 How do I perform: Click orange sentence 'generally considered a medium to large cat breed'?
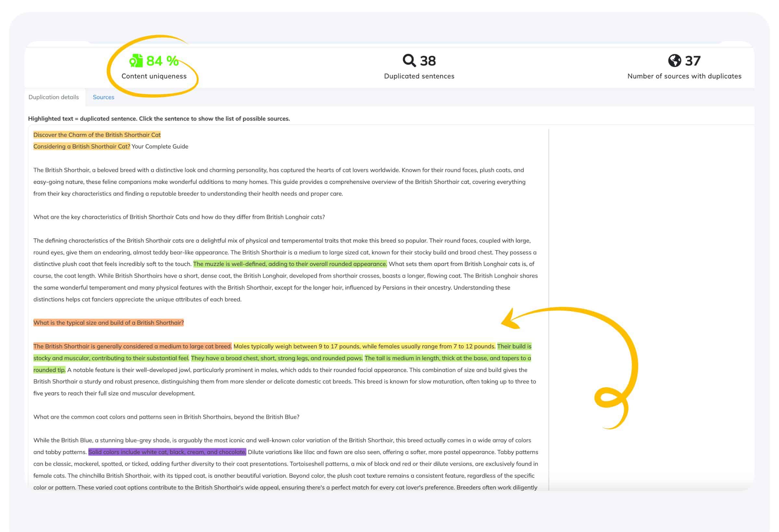132,346
